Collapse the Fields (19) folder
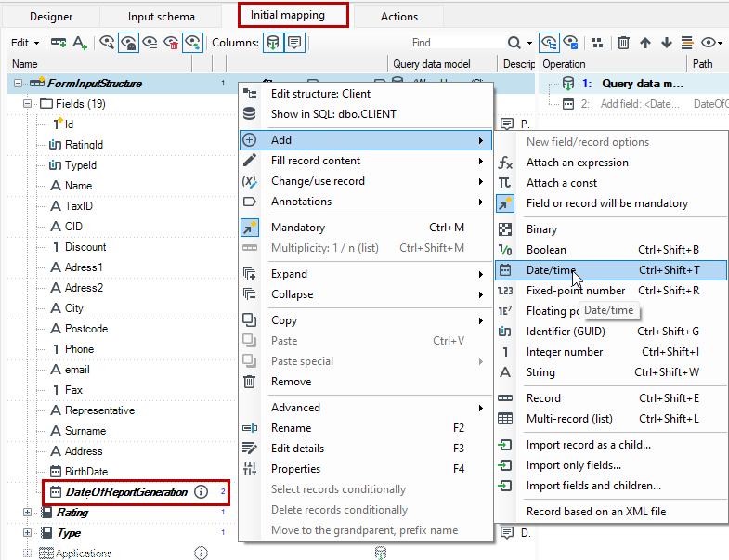 click(x=28, y=104)
